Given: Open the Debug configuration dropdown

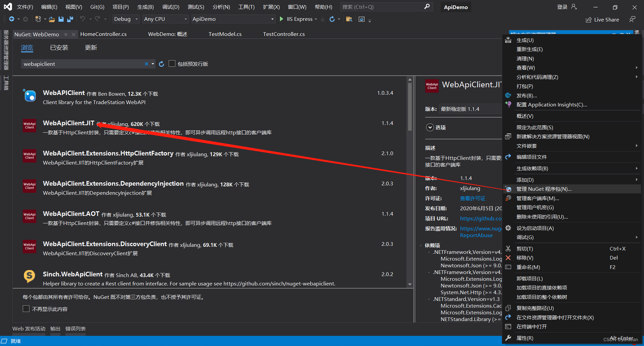Looking at the screenshot, I should point(126,19).
